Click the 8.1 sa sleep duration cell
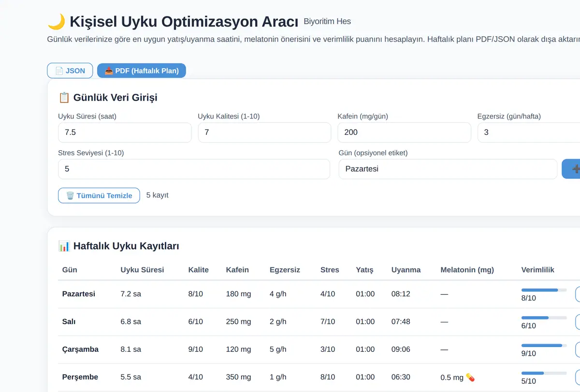580x392 pixels. click(x=131, y=349)
